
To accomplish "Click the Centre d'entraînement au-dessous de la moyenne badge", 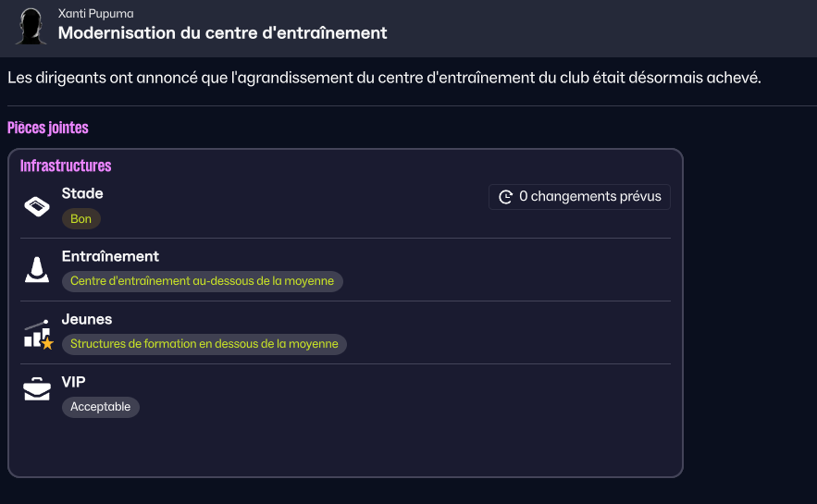I will click(202, 281).
